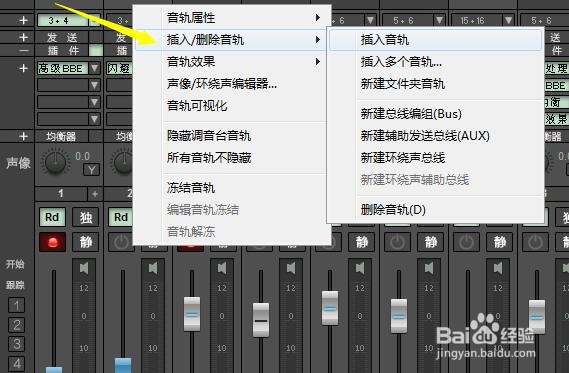This screenshot has height=373, width=569.
Task: Click track 1's pan knob
Action: click(x=56, y=162)
